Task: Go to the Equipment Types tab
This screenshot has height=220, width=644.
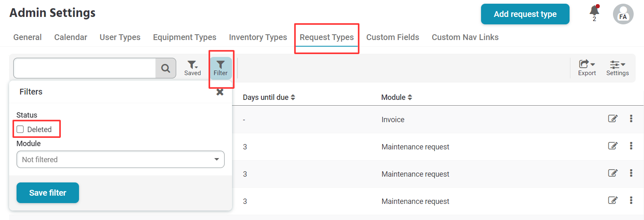Action: click(184, 37)
